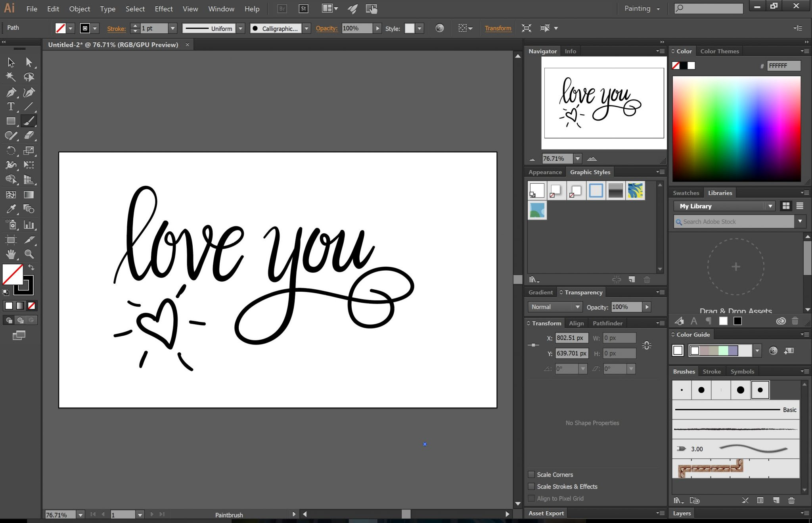Open the Effect menu
The image size is (812, 523).
(x=163, y=9)
